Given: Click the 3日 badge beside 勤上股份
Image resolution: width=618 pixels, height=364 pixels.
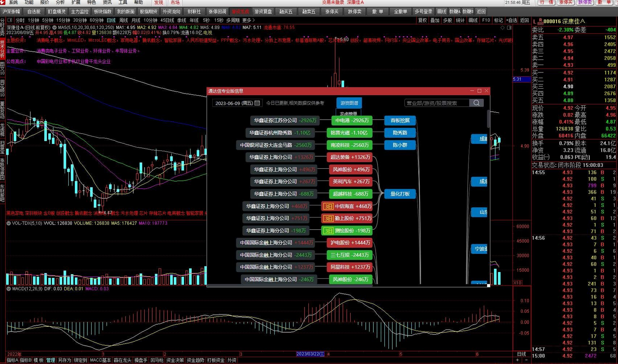Looking at the screenshot, I should (328, 218).
